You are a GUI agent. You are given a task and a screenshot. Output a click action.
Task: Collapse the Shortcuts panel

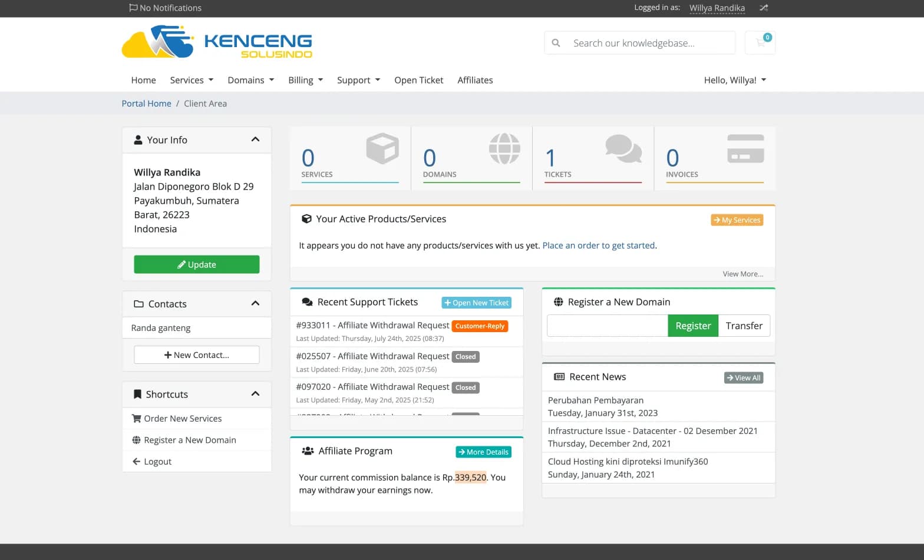point(255,394)
